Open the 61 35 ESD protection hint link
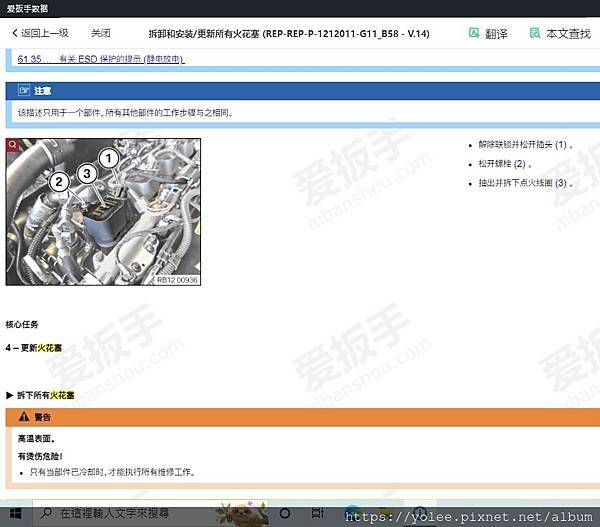The height and width of the screenshot is (527, 600). [101, 59]
